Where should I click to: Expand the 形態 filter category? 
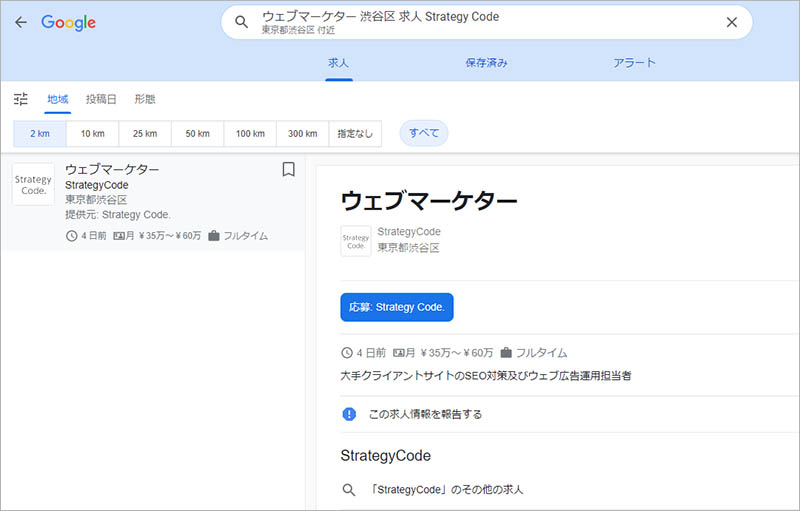[x=145, y=99]
